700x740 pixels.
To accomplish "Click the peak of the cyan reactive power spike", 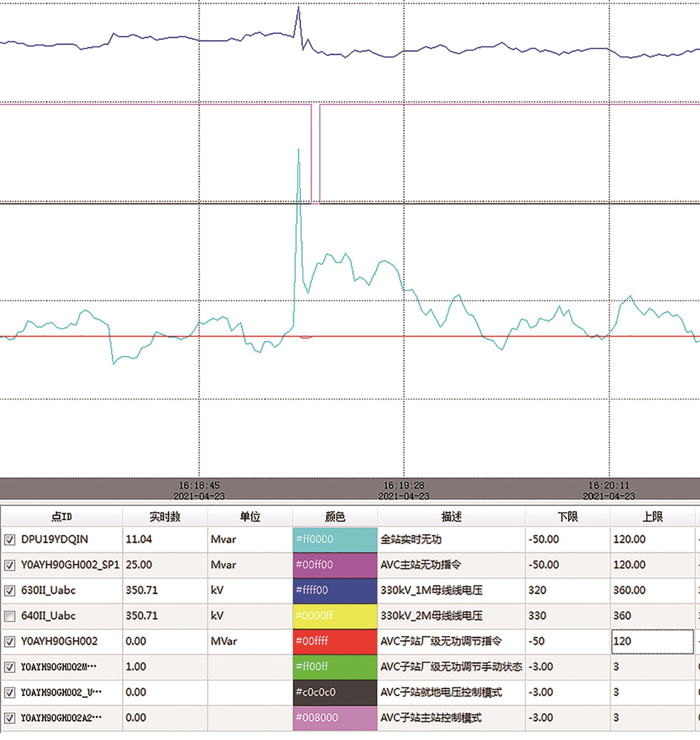I will pos(299,150).
